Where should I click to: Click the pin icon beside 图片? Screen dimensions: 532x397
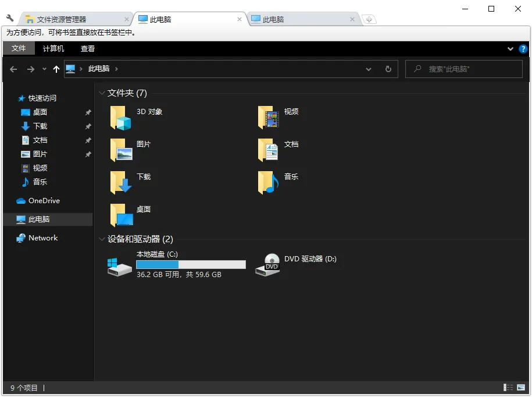tap(88, 154)
